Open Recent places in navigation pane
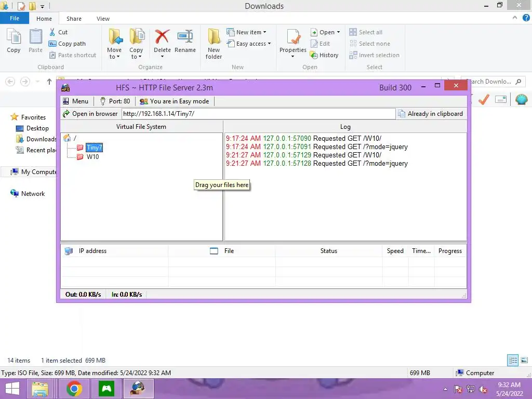Viewport: 532px width, 399px height. pos(36,150)
